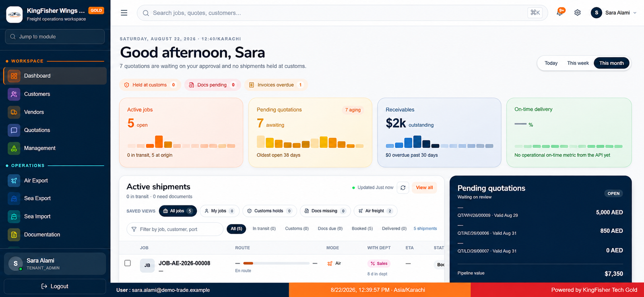Select Customs holds saved view
This screenshot has height=297, width=644.
coord(270,211)
